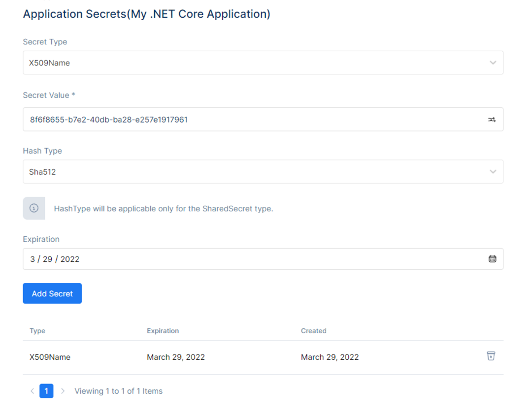
Task: Delete the X509Name secret with trash icon
Action: pyautogui.click(x=491, y=356)
